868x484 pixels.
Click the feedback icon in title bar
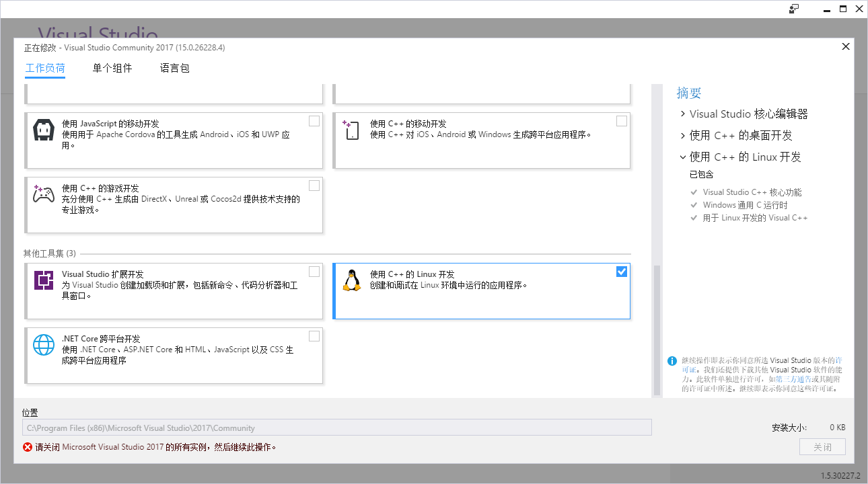(x=794, y=9)
